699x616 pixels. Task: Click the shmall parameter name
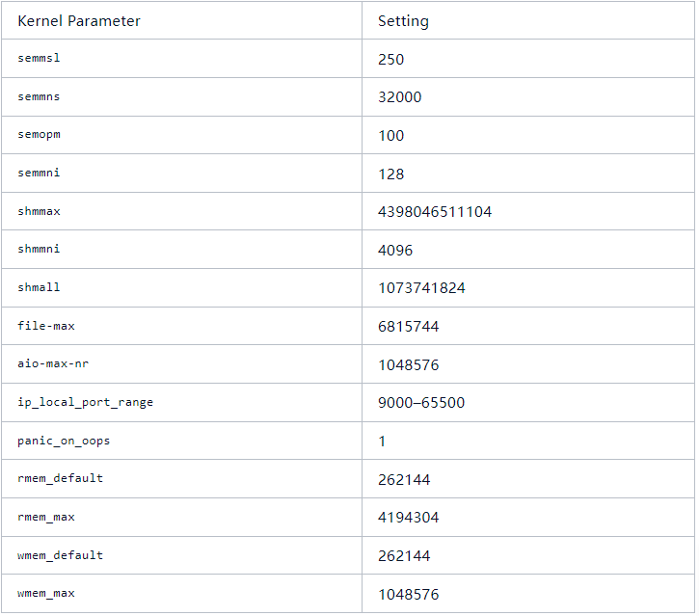pyautogui.click(x=40, y=287)
